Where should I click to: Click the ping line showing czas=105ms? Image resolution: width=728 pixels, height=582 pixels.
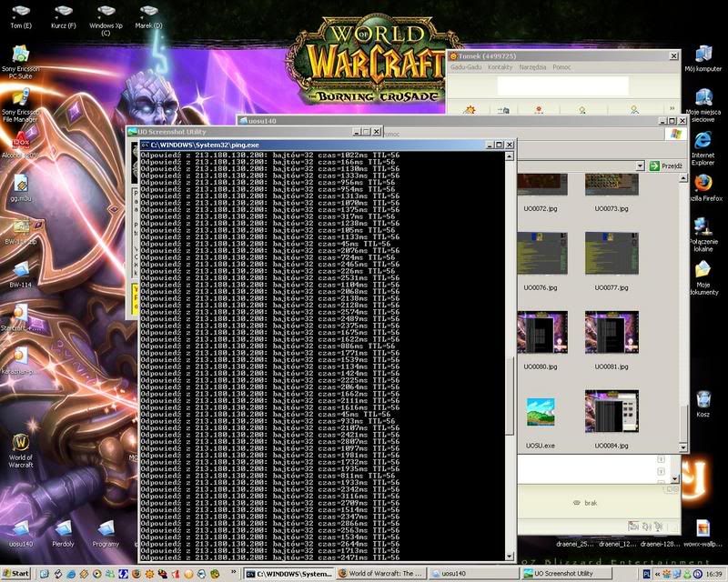tap(268, 230)
